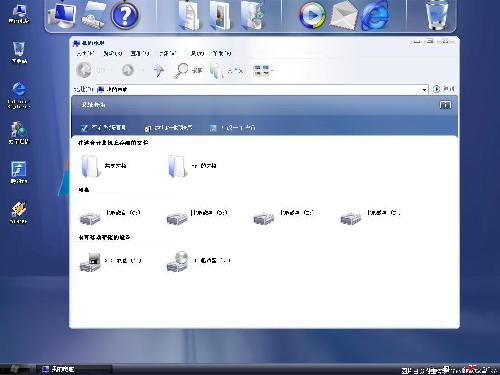Expand the address bar dropdown arrow
This screenshot has width=500, height=375.
[424, 89]
